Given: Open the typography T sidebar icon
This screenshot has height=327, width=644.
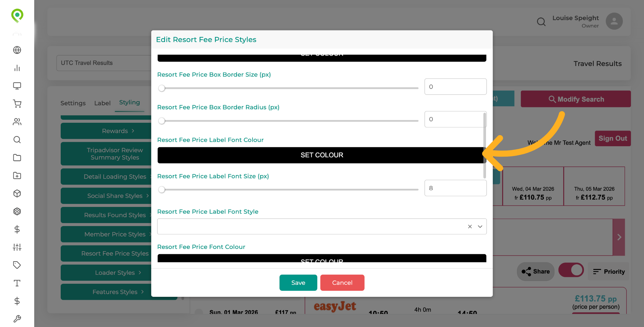Looking at the screenshot, I should point(17,283).
